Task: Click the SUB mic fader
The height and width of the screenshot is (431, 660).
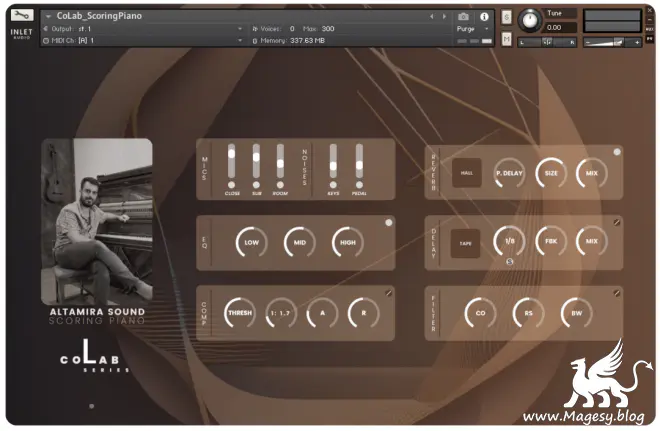Action: [x=256, y=162]
